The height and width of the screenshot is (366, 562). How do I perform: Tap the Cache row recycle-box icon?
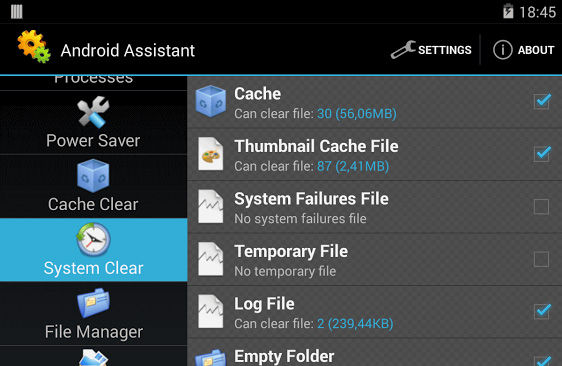tap(211, 101)
